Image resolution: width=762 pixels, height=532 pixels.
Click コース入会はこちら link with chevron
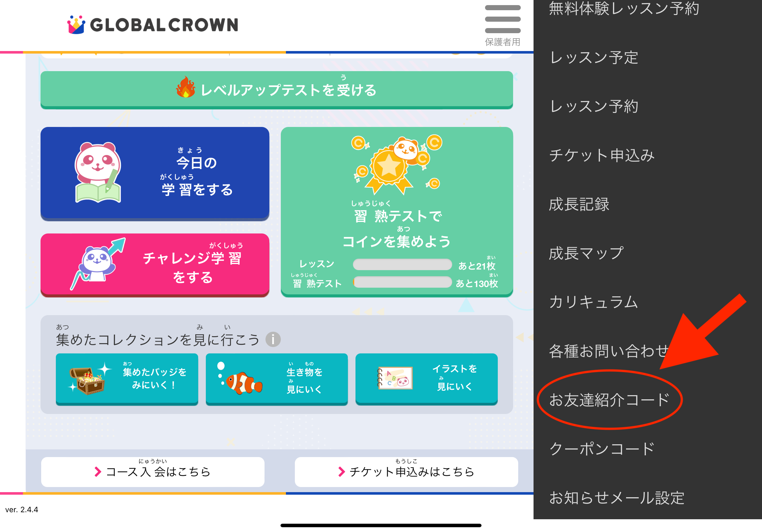pyautogui.click(x=153, y=472)
